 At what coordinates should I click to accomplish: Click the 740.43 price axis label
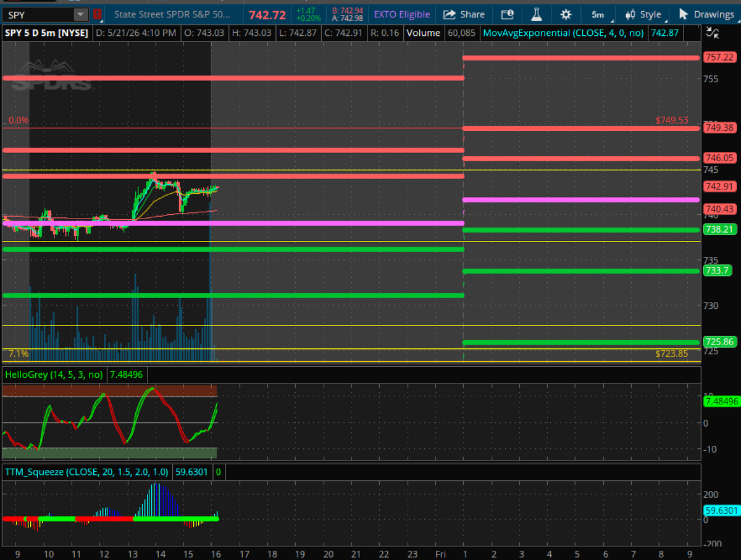click(719, 209)
